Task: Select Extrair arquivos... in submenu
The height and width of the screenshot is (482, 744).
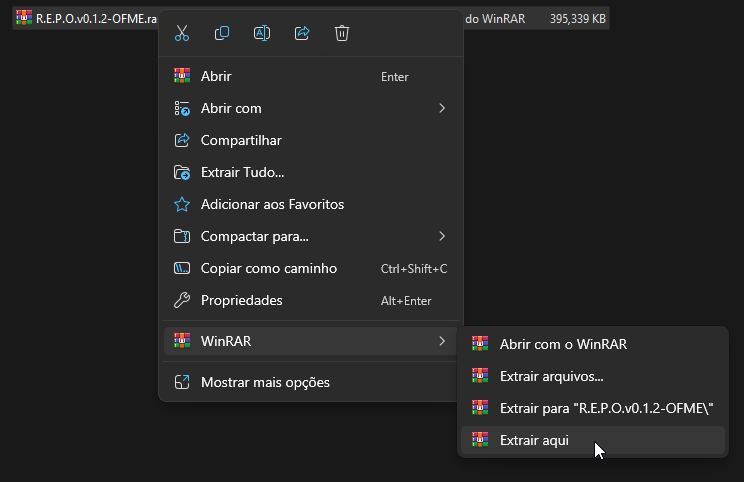Action: pos(593,376)
